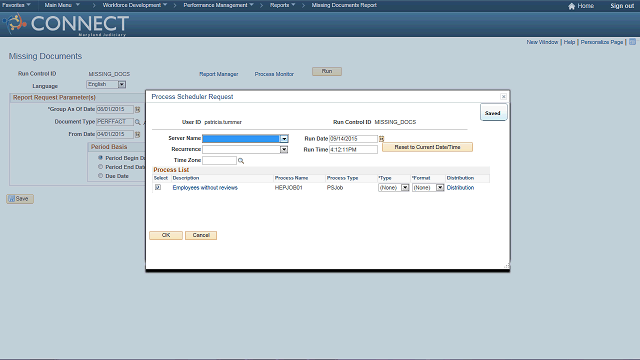640x360 pixels.
Task: Click Reset to Current Date/Time button
Action: click(x=427, y=147)
